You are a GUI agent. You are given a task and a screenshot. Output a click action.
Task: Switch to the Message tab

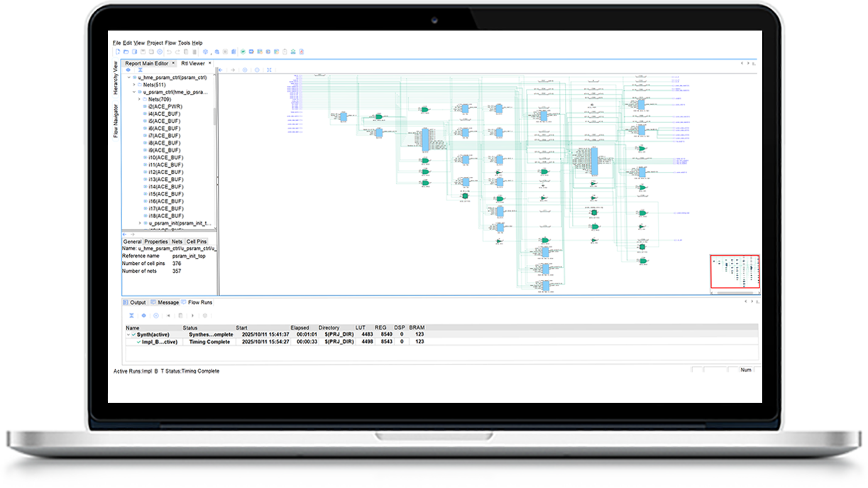coord(167,303)
